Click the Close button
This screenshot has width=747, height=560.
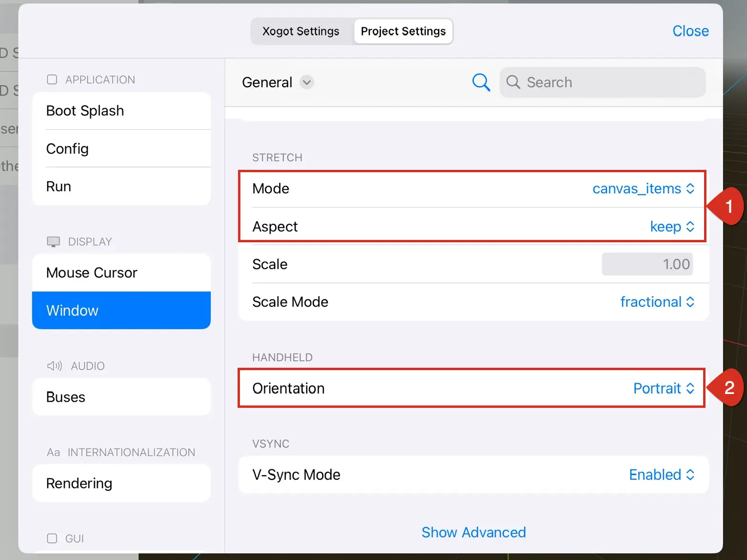[x=690, y=31]
